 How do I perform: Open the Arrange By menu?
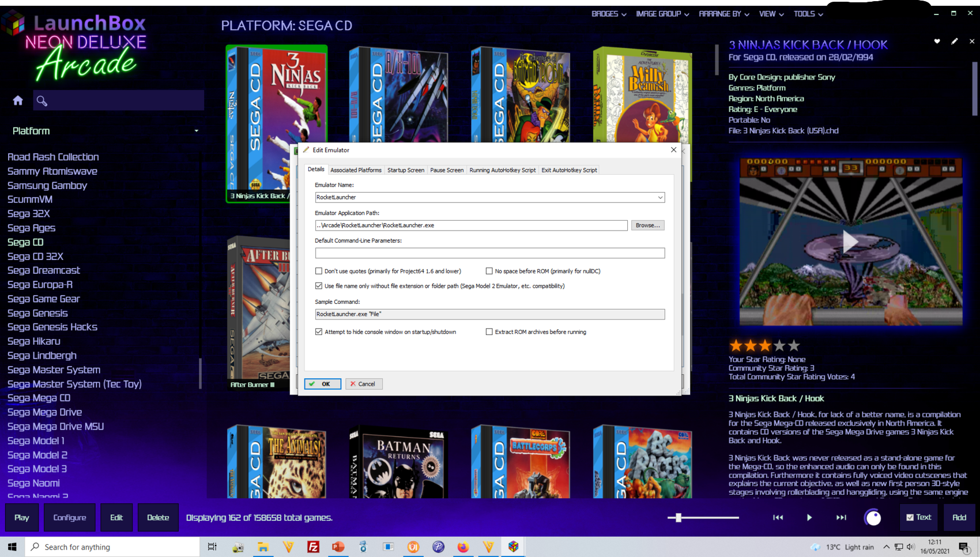[724, 14]
